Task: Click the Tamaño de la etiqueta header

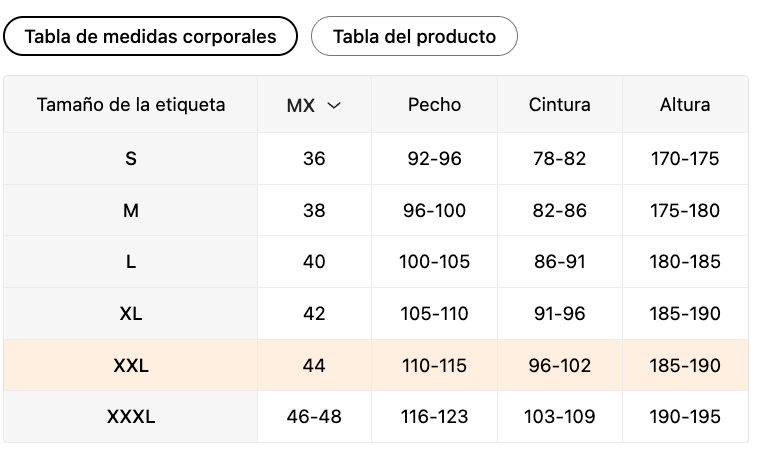Action: click(x=131, y=104)
